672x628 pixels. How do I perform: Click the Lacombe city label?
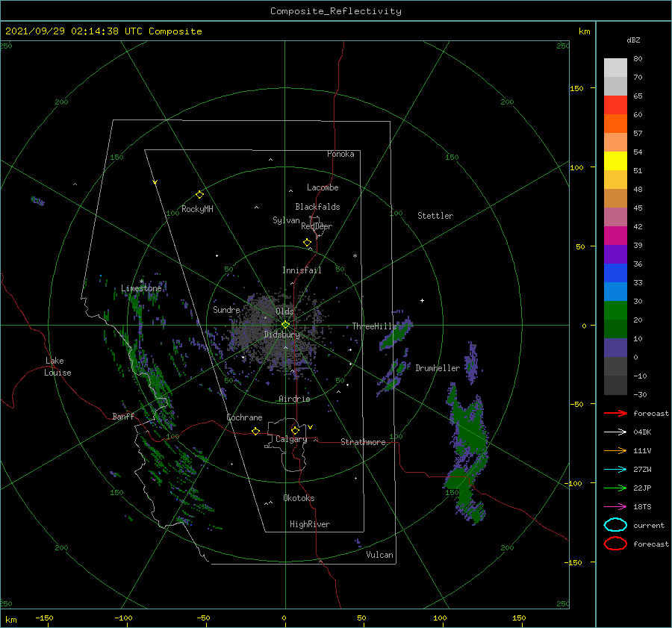point(323,187)
